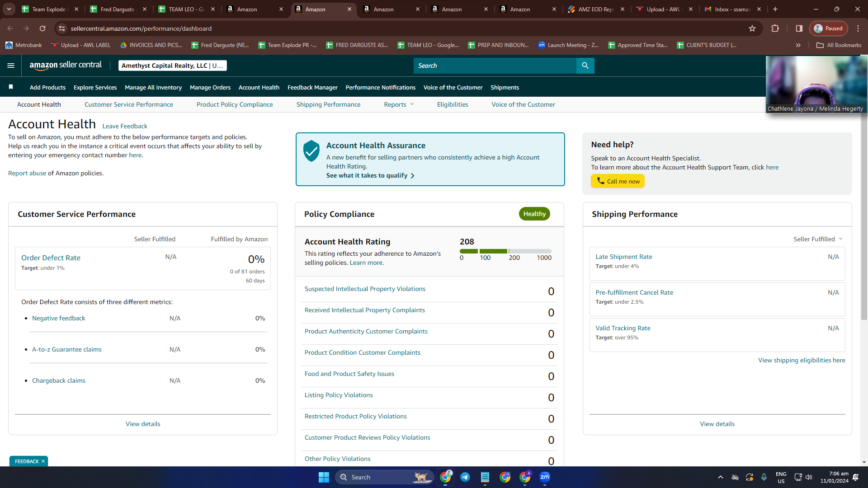Click the bookmark flag icon in navigation bar
This screenshot has width=868, height=488.
(x=11, y=87)
